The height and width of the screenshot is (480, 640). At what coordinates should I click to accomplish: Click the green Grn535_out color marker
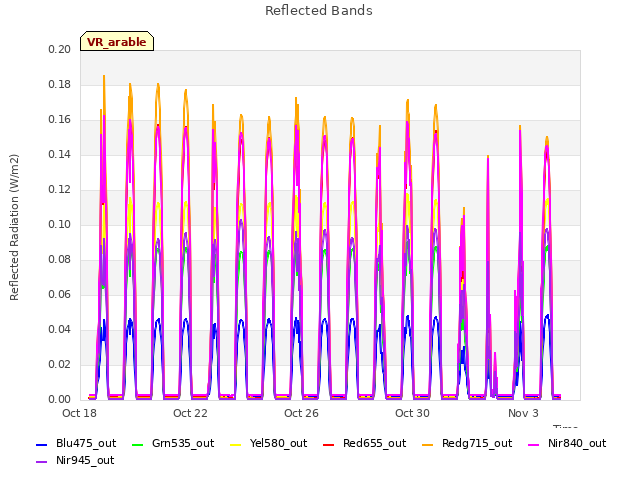pos(138,444)
